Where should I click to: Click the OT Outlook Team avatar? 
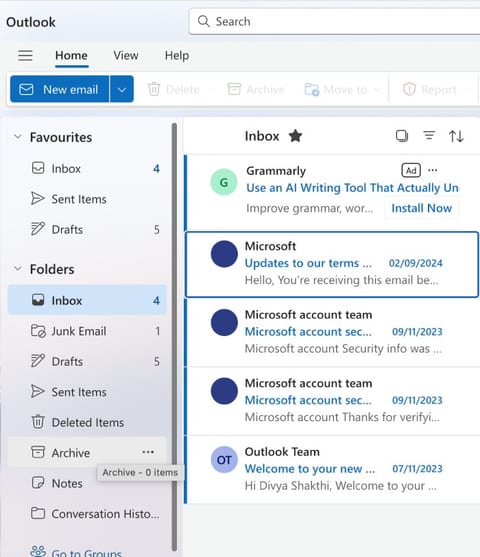point(224,460)
